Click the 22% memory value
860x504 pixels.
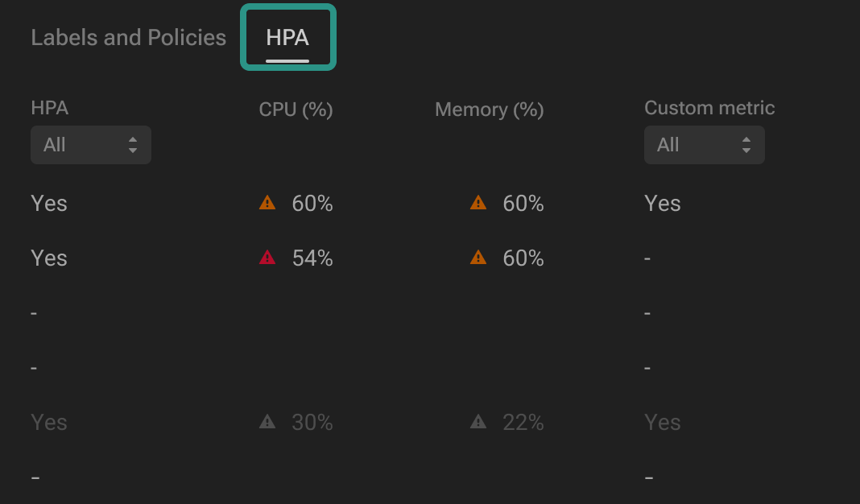pyautogui.click(x=523, y=422)
